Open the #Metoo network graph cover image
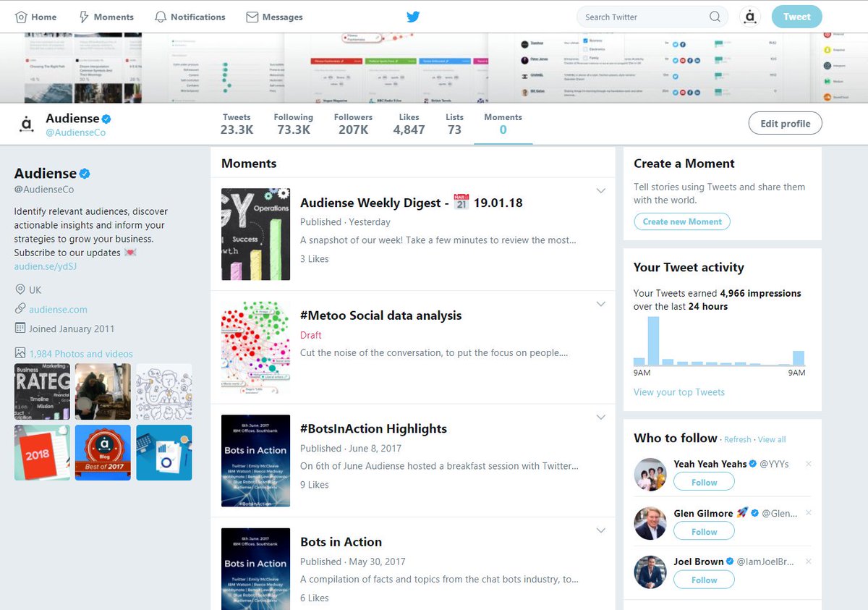The image size is (868, 610). pyautogui.click(x=255, y=347)
